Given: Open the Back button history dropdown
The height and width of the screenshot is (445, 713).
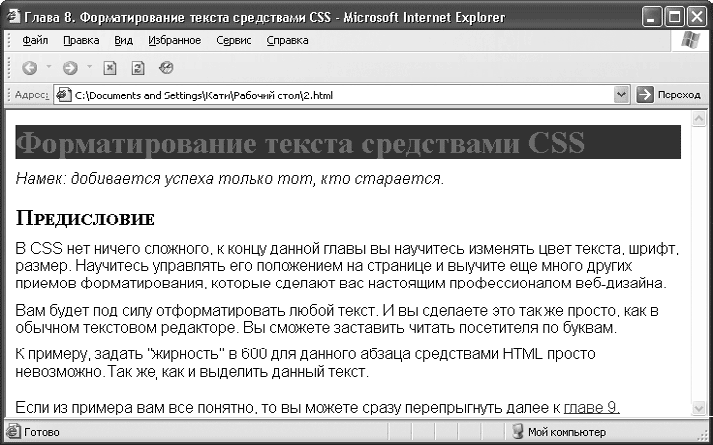Looking at the screenshot, I should [49, 68].
